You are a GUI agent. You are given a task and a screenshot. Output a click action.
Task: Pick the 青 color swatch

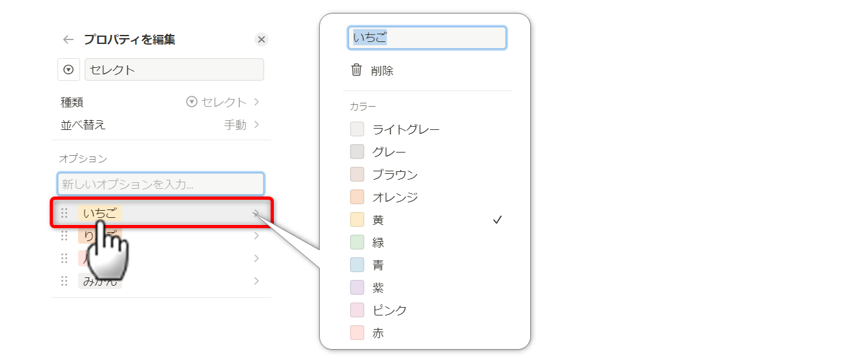tap(358, 265)
